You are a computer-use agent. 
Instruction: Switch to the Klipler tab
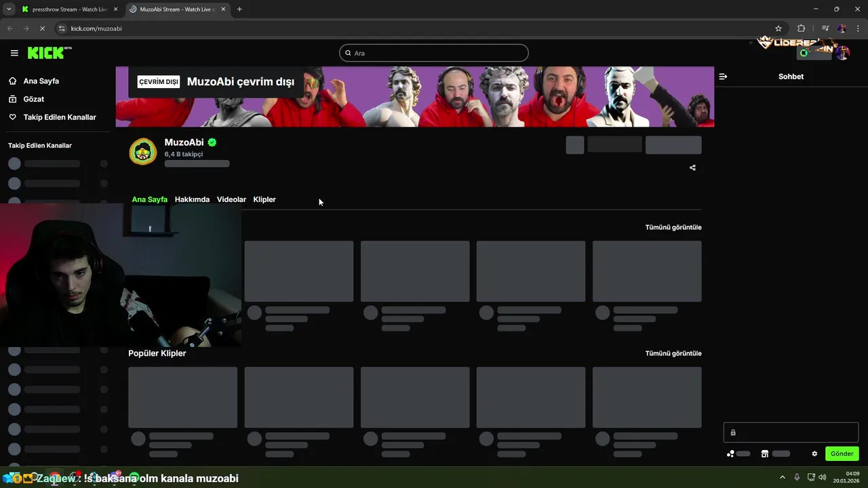[x=264, y=199]
